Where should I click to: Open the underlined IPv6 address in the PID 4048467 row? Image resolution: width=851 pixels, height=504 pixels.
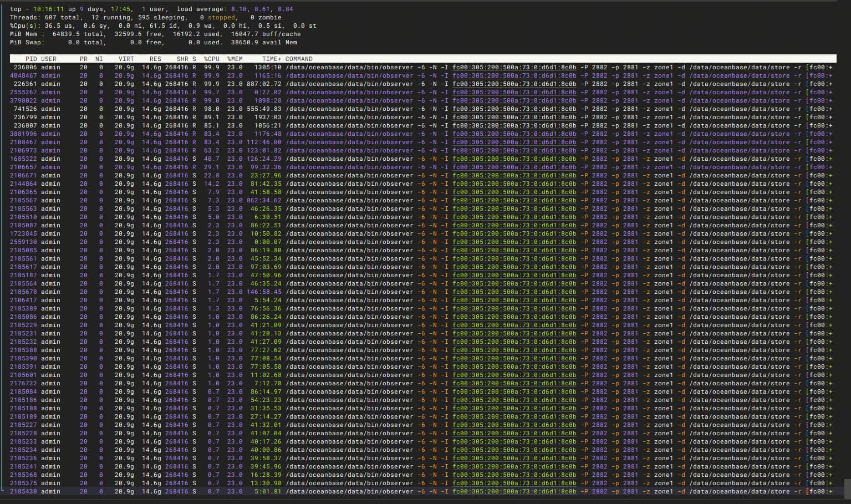(514, 75)
